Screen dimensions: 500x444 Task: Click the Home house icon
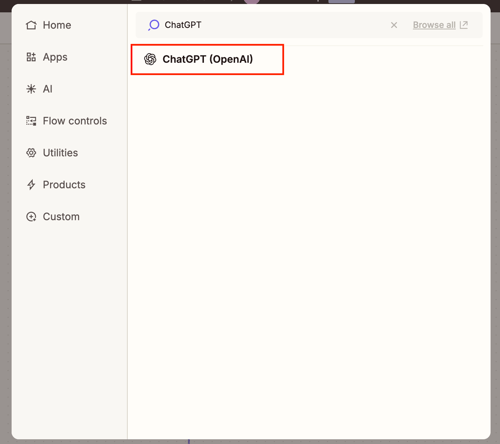click(x=31, y=25)
